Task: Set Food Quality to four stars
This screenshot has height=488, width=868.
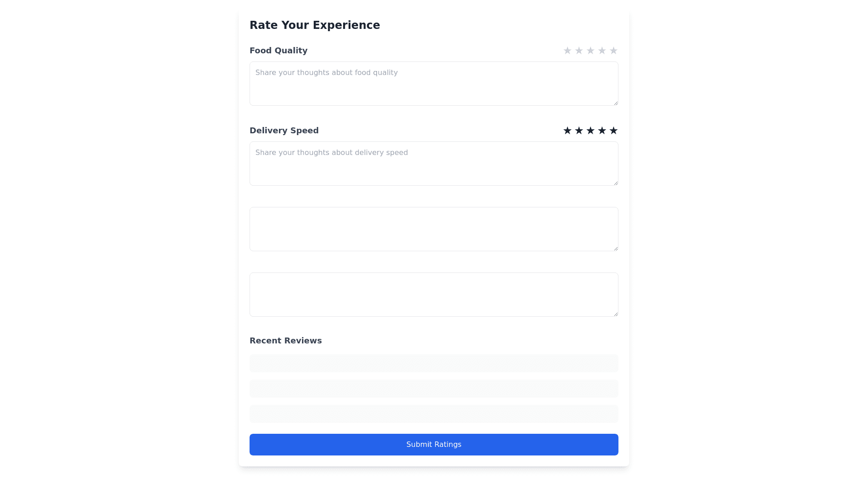Action: coord(602,51)
